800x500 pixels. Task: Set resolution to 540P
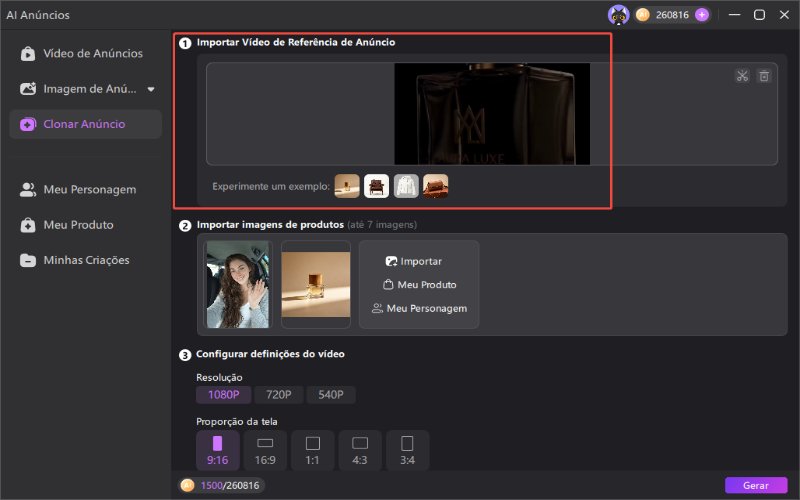(x=331, y=394)
